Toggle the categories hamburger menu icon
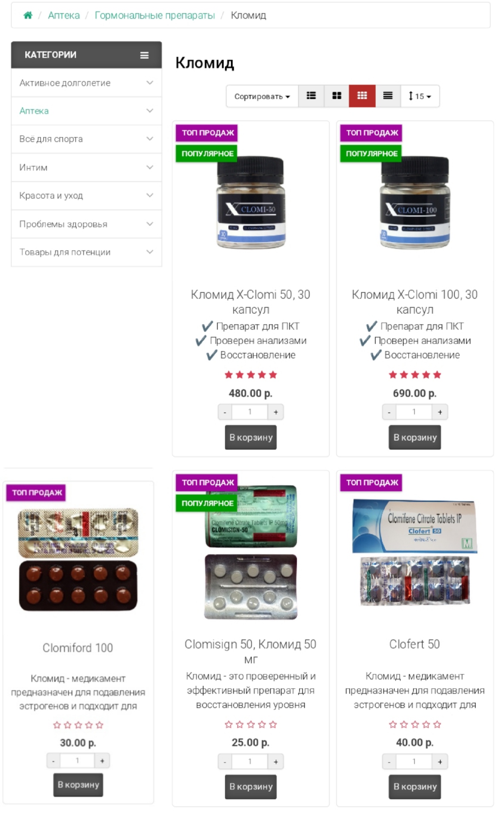Viewport: 504px width, 816px height. pyautogui.click(x=144, y=55)
